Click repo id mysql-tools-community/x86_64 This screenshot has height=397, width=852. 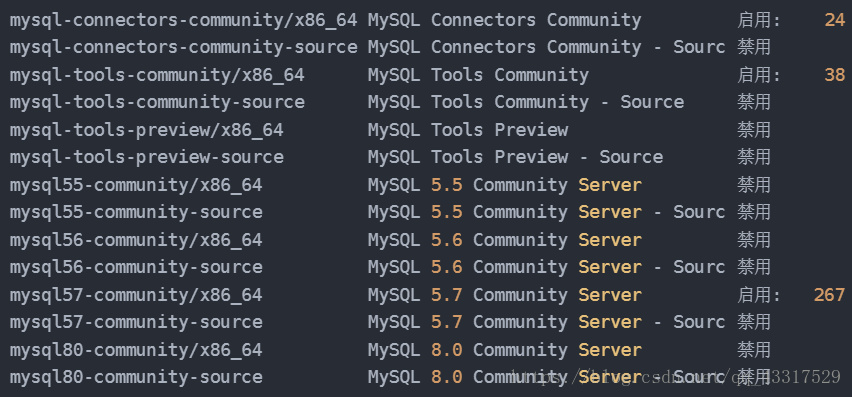click(157, 75)
